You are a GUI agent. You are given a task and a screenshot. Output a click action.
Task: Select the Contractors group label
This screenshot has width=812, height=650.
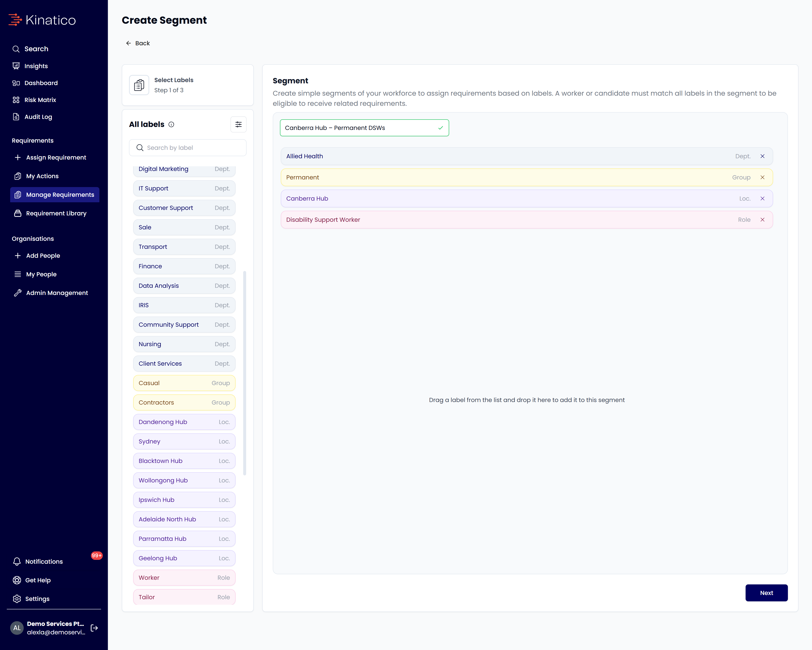(184, 402)
